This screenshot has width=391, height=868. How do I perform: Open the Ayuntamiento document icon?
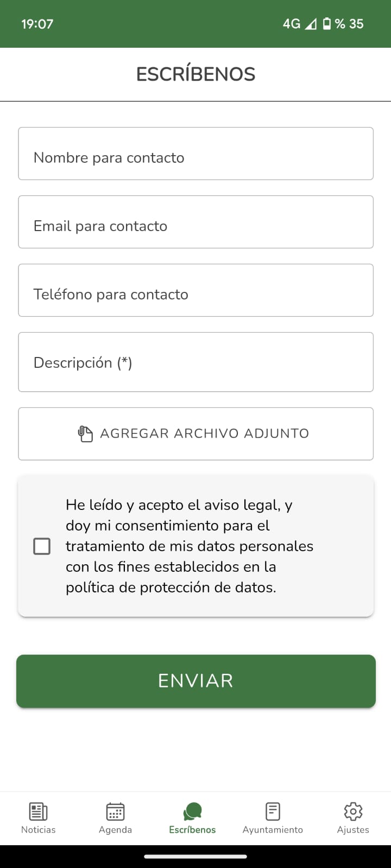[x=273, y=812]
